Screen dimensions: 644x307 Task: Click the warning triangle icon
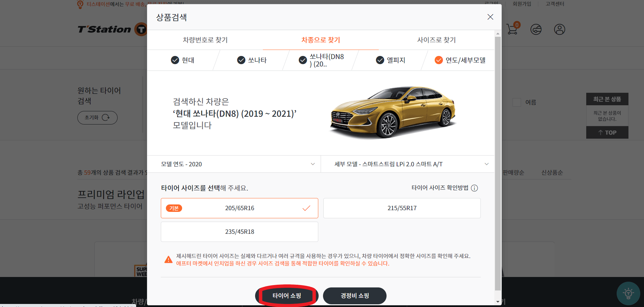click(168, 259)
